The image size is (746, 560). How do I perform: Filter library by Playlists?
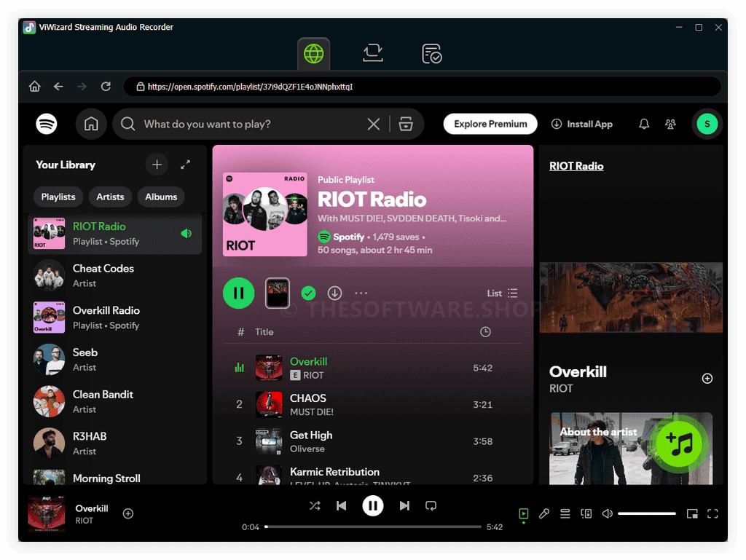pyautogui.click(x=58, y=197)
